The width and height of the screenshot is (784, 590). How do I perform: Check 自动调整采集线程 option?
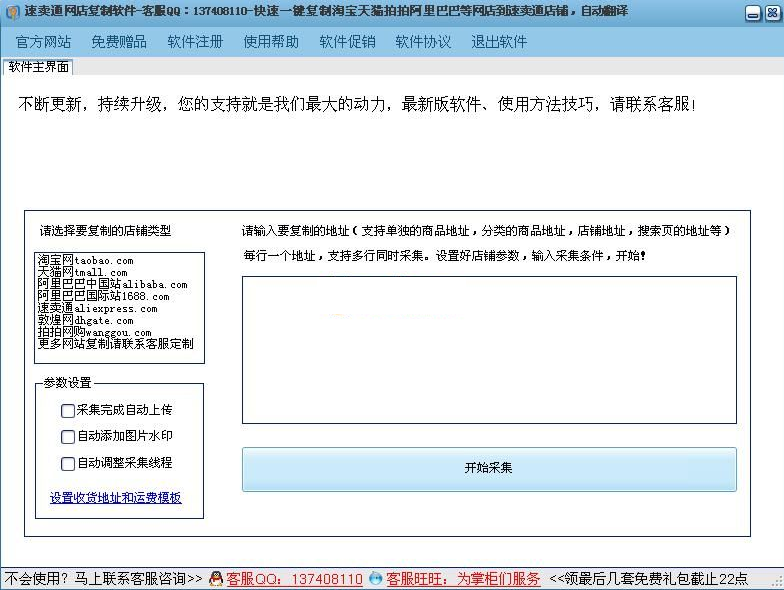point(68,464)
